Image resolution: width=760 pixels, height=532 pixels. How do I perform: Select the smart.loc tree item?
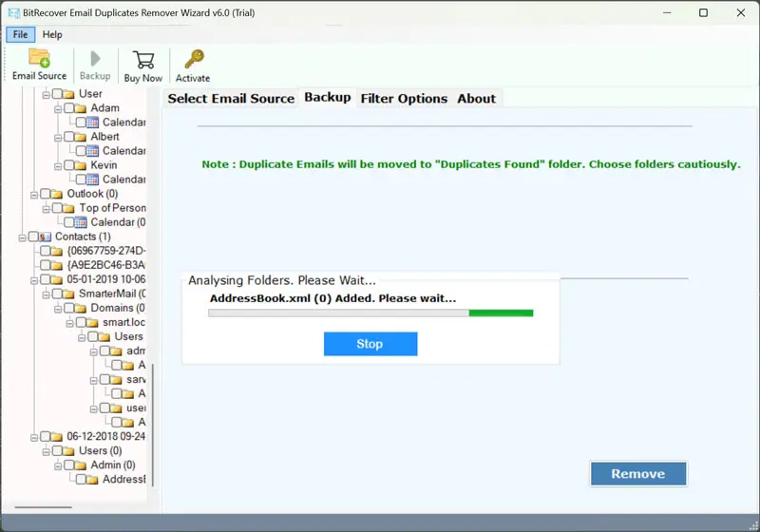point(123,322)
